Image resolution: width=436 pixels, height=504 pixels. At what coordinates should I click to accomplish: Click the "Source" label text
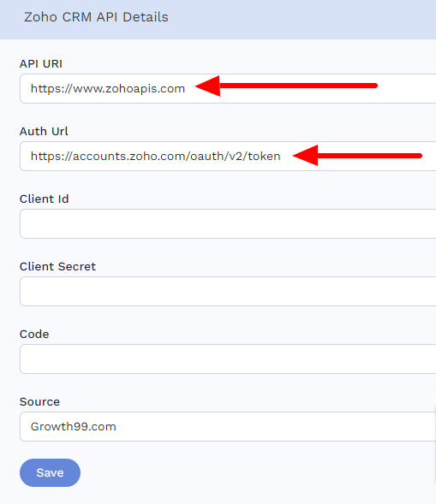pos(39,402)
